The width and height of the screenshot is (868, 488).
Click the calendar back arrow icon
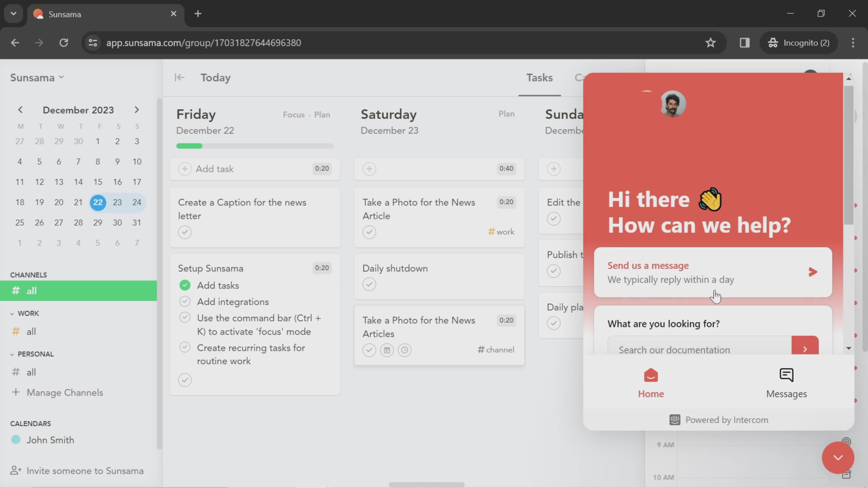pyautogui.click(x=20, y=109)
